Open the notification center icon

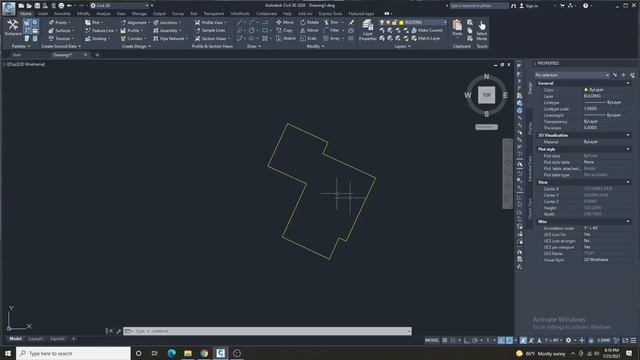[629, 353]
